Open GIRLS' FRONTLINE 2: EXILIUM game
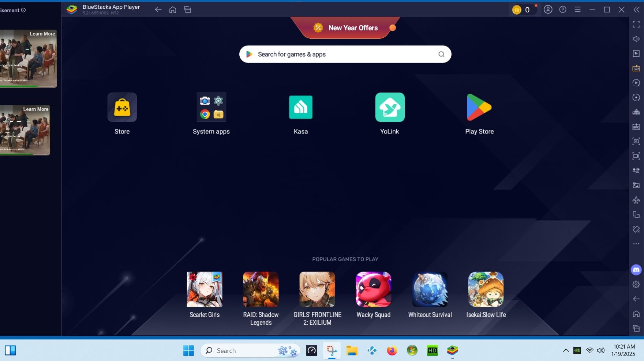 tap(317, 289)
